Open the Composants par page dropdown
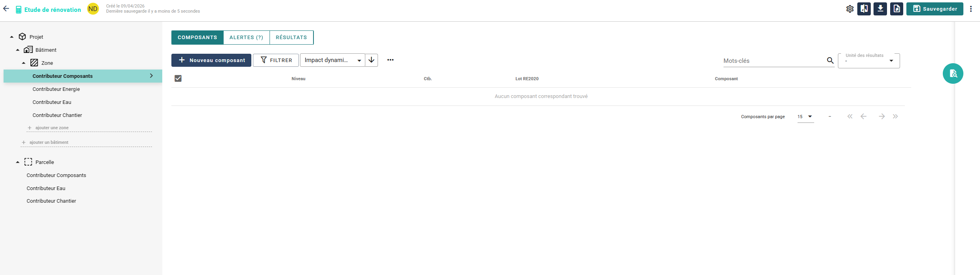Viewport: 980px width, 275px height. click(x=805, y=117)
